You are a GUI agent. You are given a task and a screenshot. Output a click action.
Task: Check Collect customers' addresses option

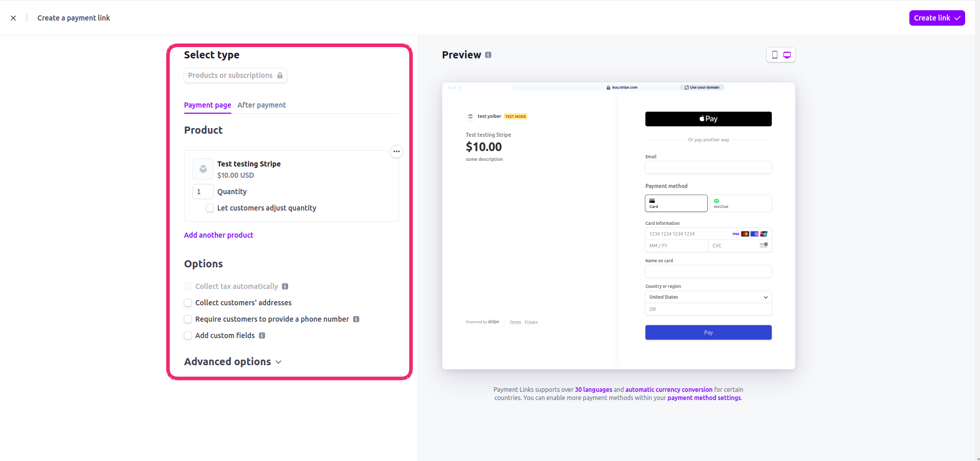[x=188, y=303]
